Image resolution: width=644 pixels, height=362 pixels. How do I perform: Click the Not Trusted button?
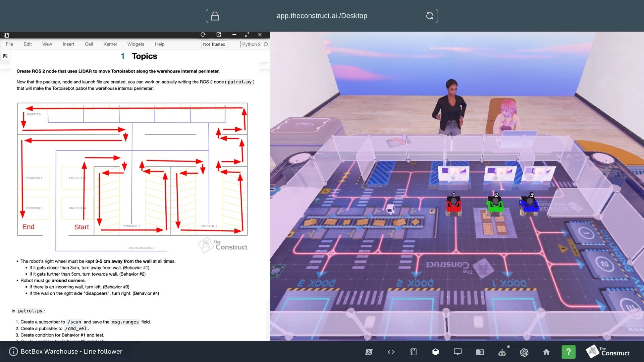coord(214,44)
